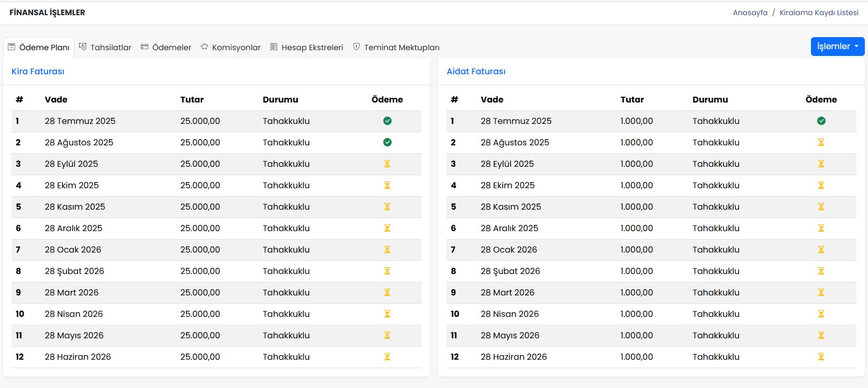
Task: Open the Ödemeler tab
Action: [166, 48]
